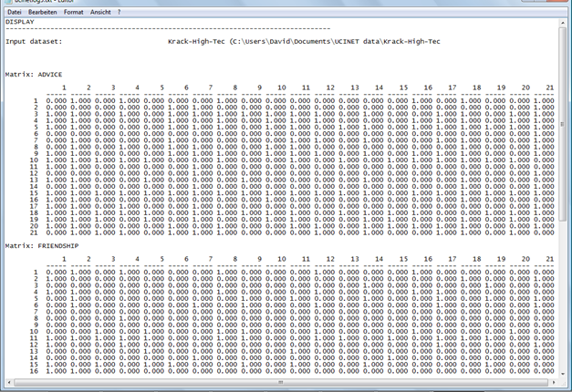Click the 'Input dataset:' label
Image resolution: width=572 pixels, height=392 pixels.
pyautogui.click(x=34, y=42)
